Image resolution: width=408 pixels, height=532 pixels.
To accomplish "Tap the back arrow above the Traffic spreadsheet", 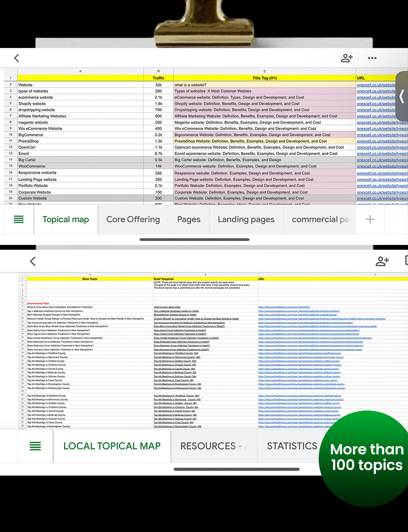I will [x=17, y=58].
